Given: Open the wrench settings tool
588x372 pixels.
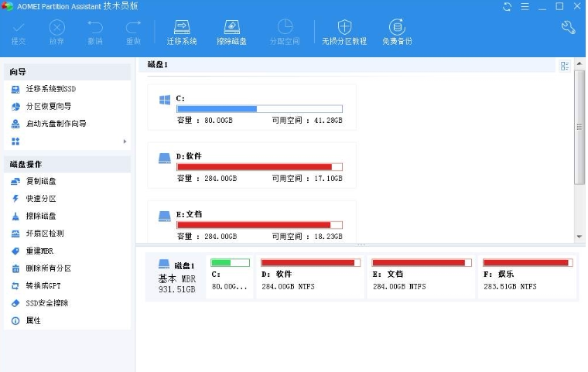Looking at the screenshot, I should [x=568, y=29].
